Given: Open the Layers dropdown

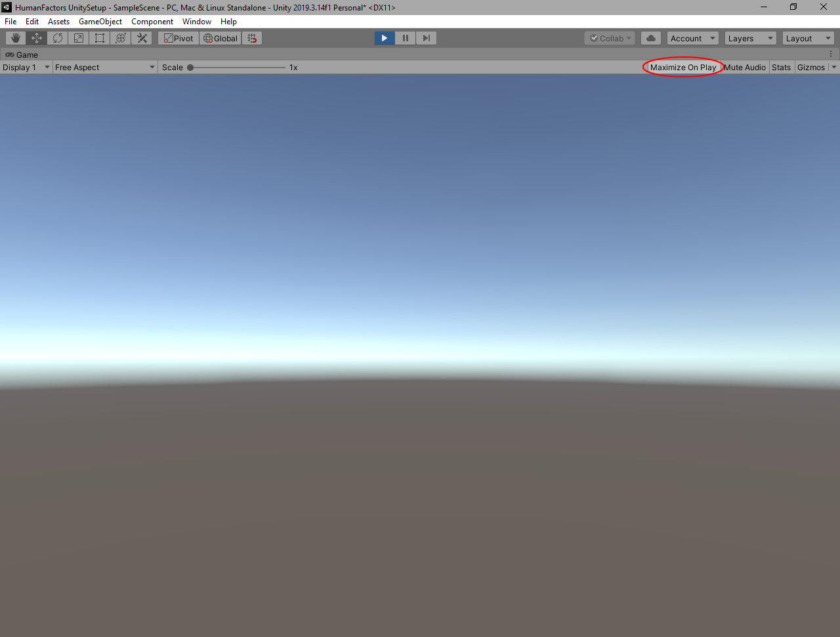Looking at the screenshot, I should (x=751, y=38).
